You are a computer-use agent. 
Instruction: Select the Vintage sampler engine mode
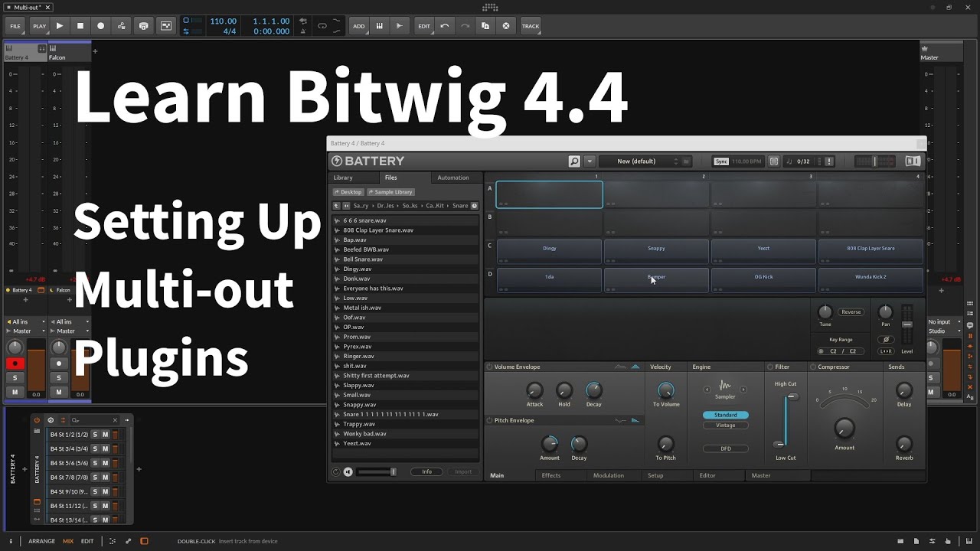tap(726, 425)
